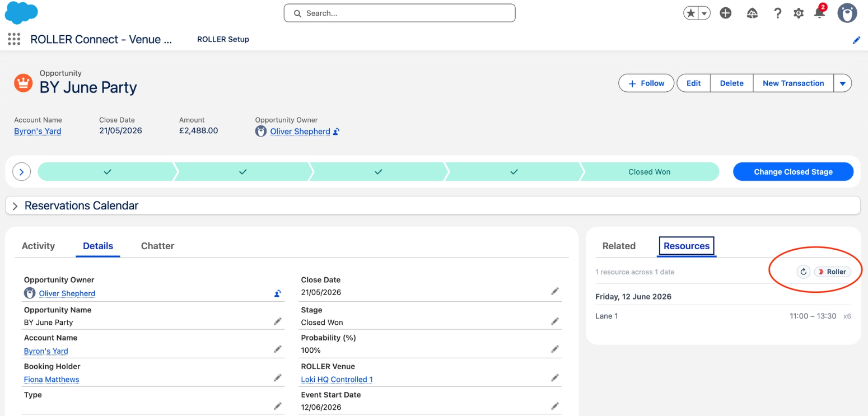
Task: Click the Opportunity crown icon
Action: tap(23, 83)
